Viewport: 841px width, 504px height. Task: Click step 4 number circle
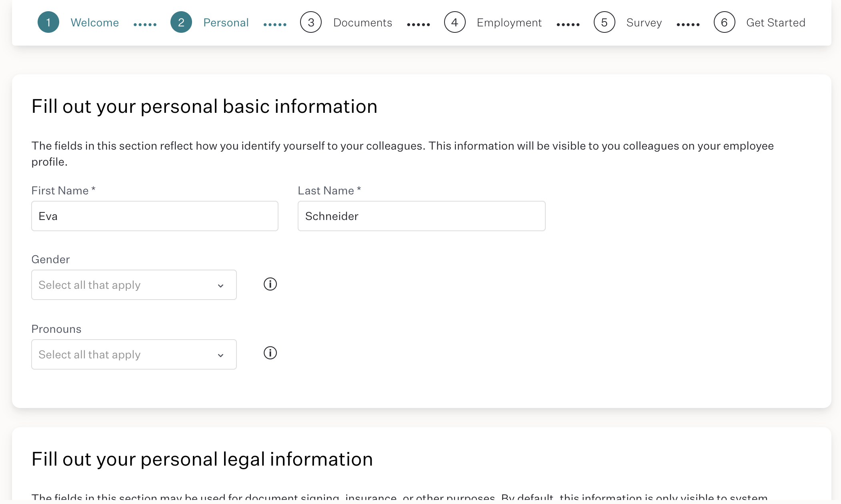pyautogui.click(x=455, y=22)
